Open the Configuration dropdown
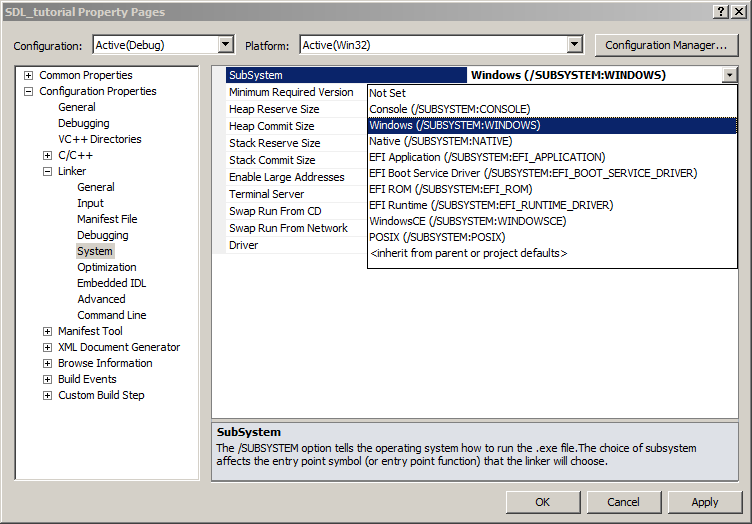 coord(225,45)
